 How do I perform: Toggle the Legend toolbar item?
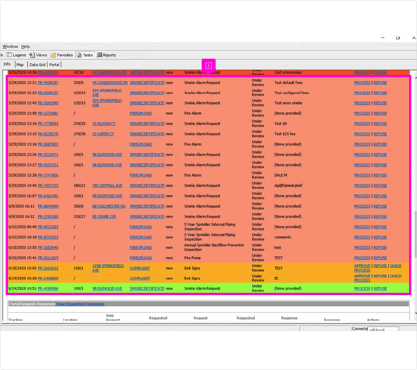(17, 55)
